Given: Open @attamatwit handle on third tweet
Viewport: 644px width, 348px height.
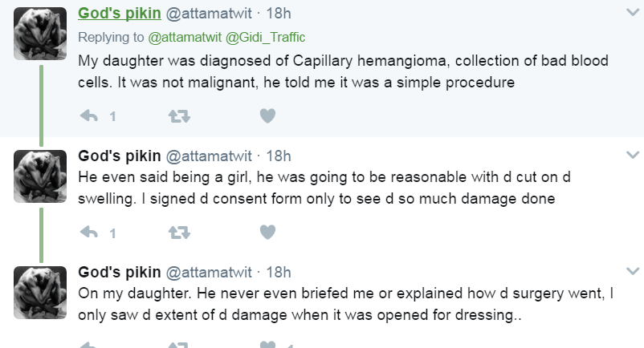Looking at the screenshot, I should coord(209,272).
